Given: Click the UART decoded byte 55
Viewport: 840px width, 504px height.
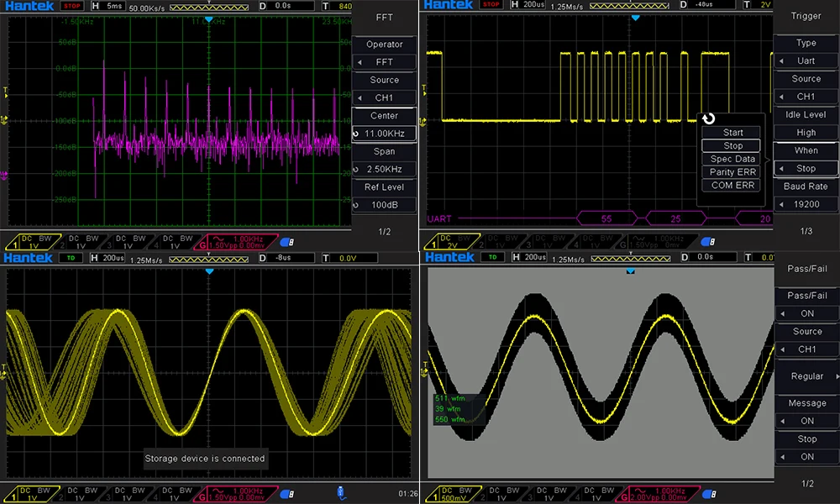Looking at the screenshot, I should pos(606,218).
